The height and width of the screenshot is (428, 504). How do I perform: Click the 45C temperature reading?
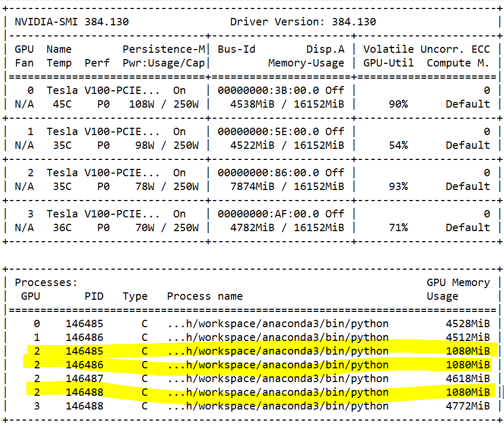pos(62,104)
